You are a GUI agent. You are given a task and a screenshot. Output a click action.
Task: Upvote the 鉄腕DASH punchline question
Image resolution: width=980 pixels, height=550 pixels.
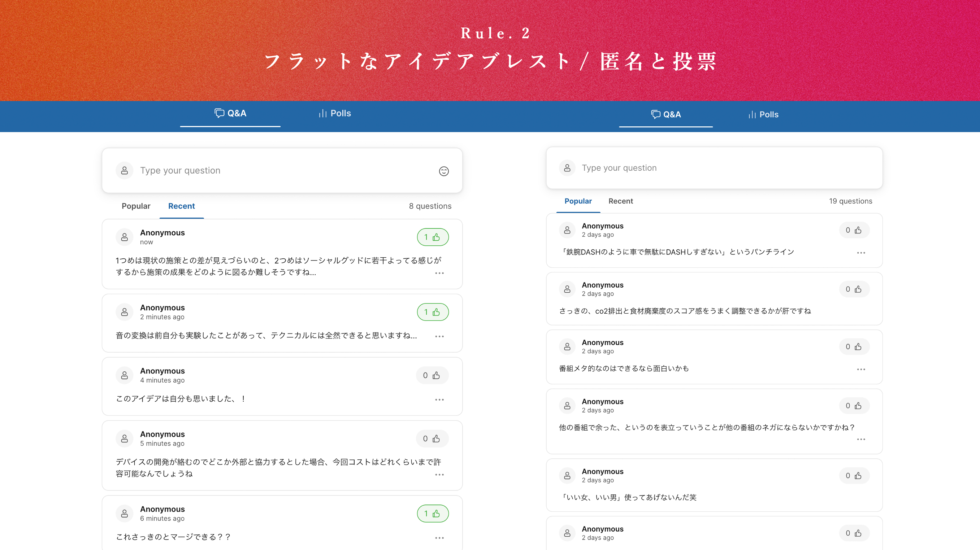point(854,230)
